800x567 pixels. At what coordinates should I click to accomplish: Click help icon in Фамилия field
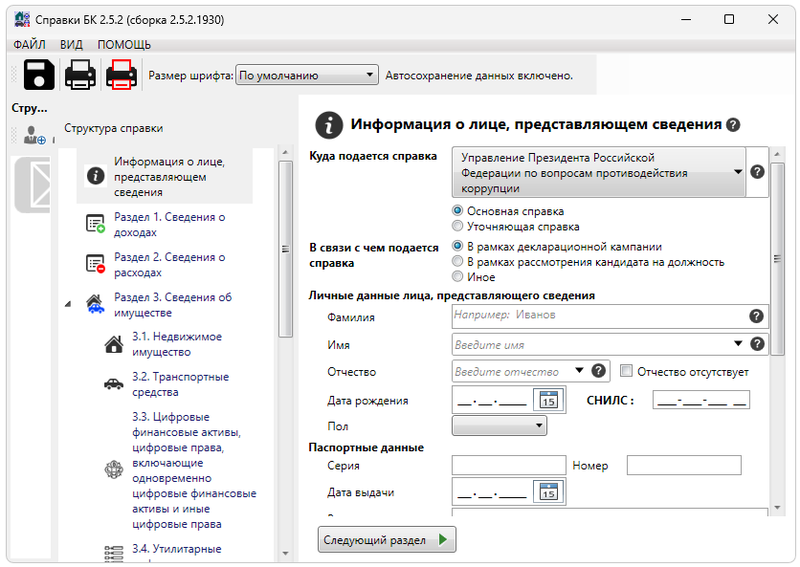(756, 316)
